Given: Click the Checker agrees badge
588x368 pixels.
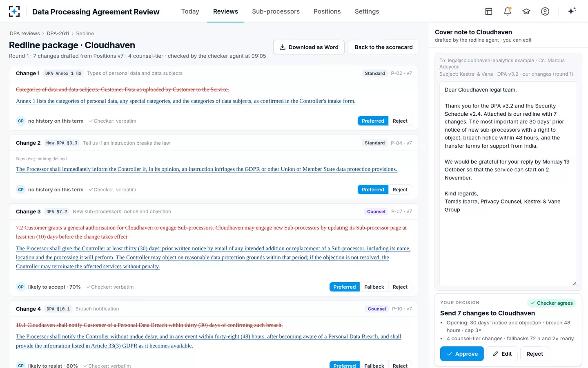Looking at the screenshot, I should coord(551,303).
